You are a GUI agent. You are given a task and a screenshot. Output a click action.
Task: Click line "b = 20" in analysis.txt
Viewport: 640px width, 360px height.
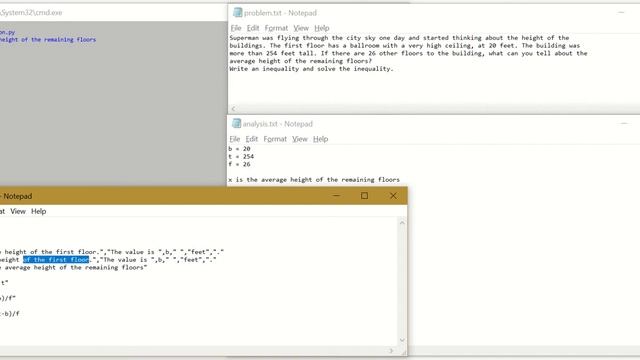click(x=240, y=149)
